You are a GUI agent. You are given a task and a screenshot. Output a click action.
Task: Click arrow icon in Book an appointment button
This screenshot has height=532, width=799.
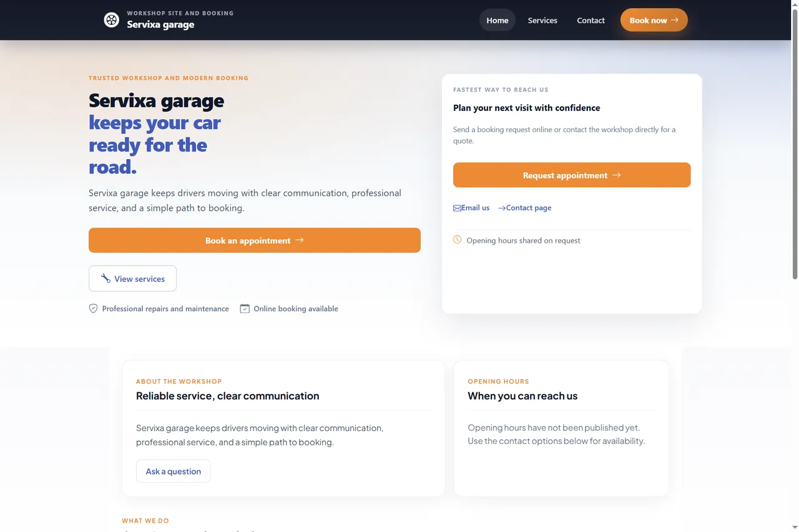[300, 240]
